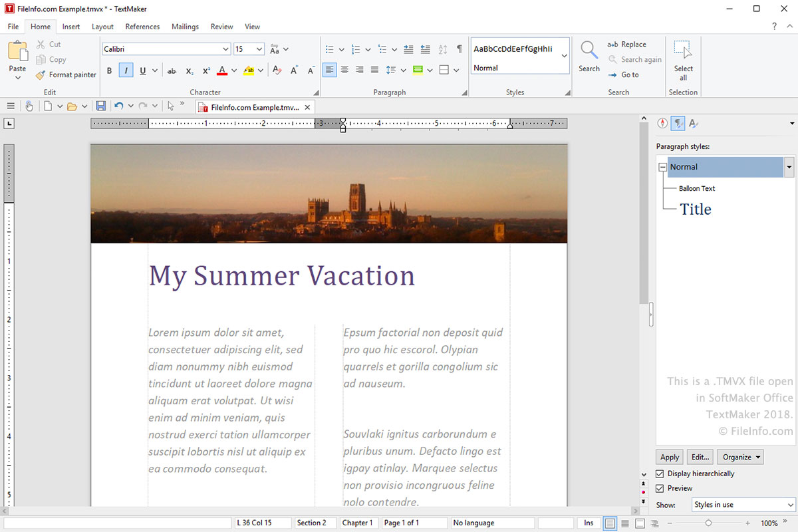
Task: Decrease font size with the shrink font icon
Action: (311, 70)
